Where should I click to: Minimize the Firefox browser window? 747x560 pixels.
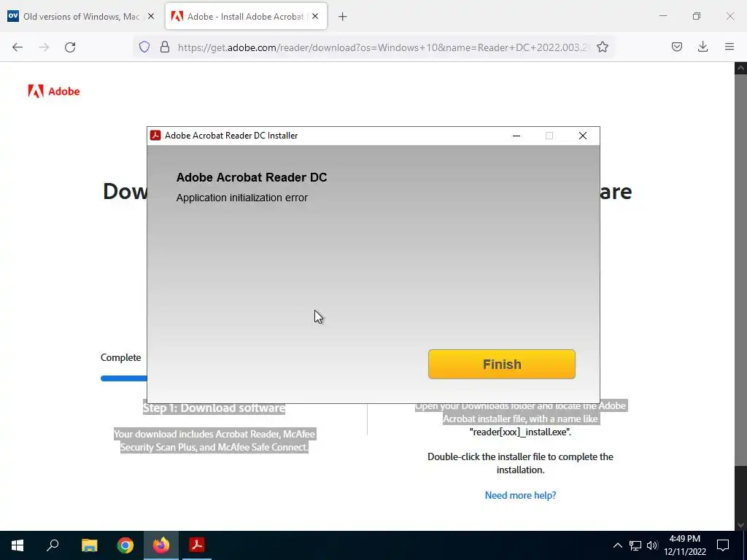click(663, 16)
